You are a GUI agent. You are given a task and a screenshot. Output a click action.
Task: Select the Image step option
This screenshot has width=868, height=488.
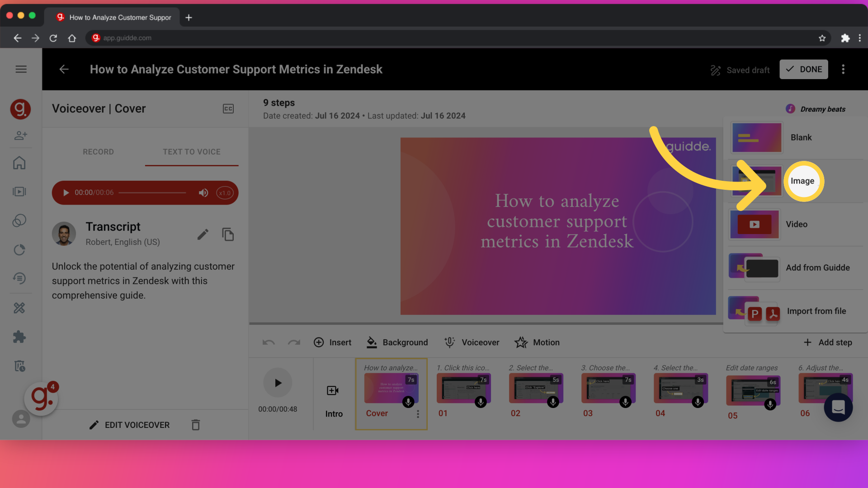coord(795,181)
